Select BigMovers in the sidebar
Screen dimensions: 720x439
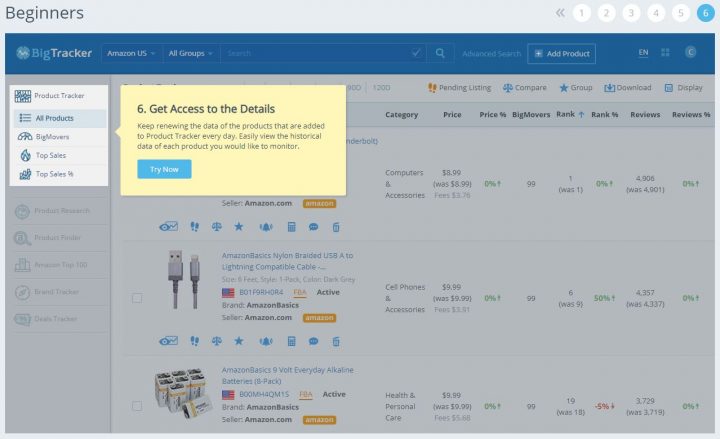click(x=60, y=137)
